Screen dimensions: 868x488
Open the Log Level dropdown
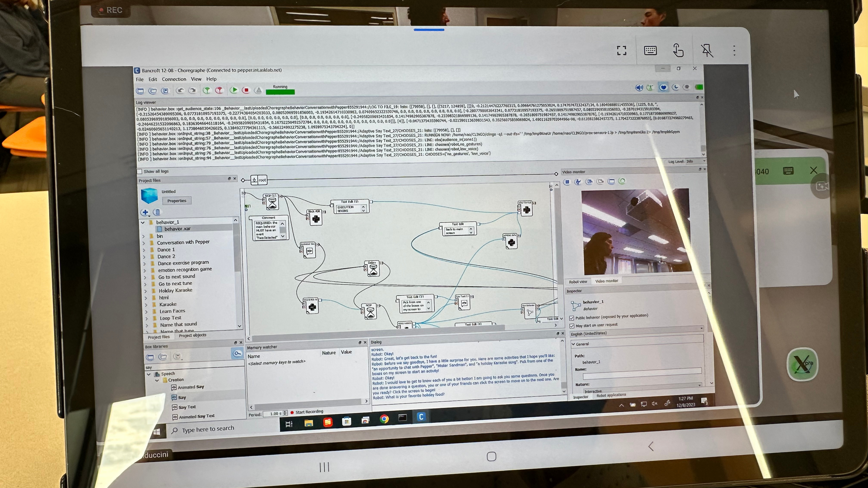[695, 161]
